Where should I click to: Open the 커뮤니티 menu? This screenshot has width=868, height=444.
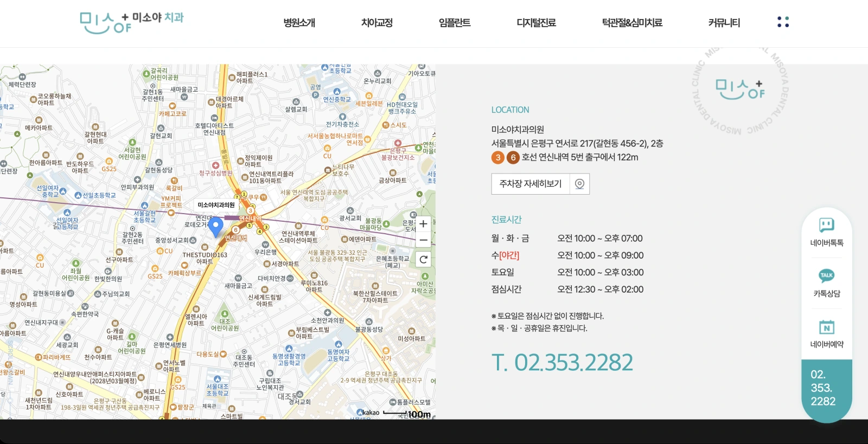coord(724,23)
